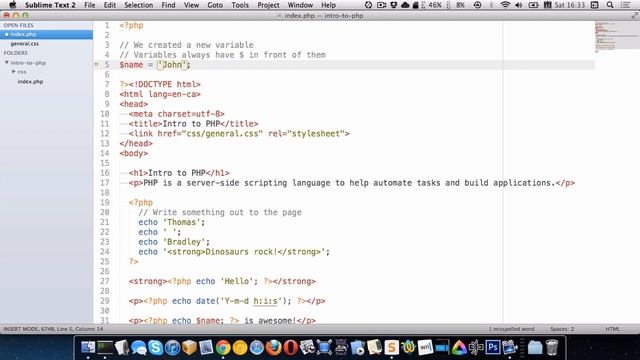Click the 1 misspelled word status text
Image resolution: width=640 pixels, height=360 pixels.
[511, 329]
